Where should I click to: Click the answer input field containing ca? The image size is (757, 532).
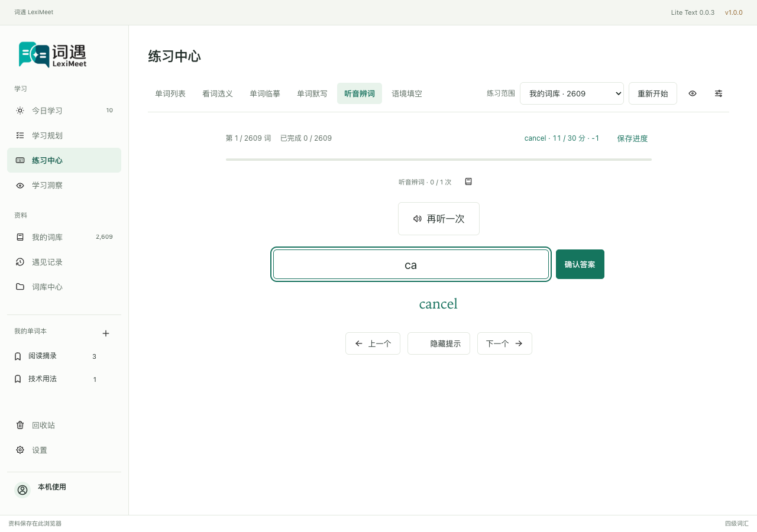point(411,264)
